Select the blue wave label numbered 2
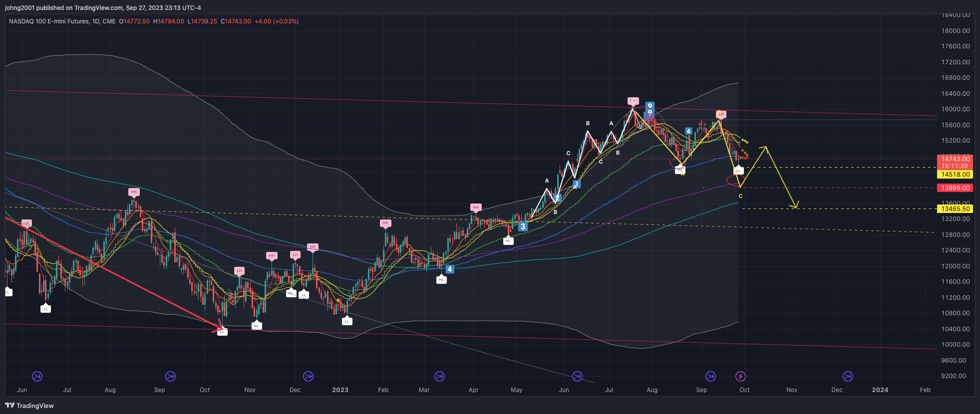 (557, 198)
